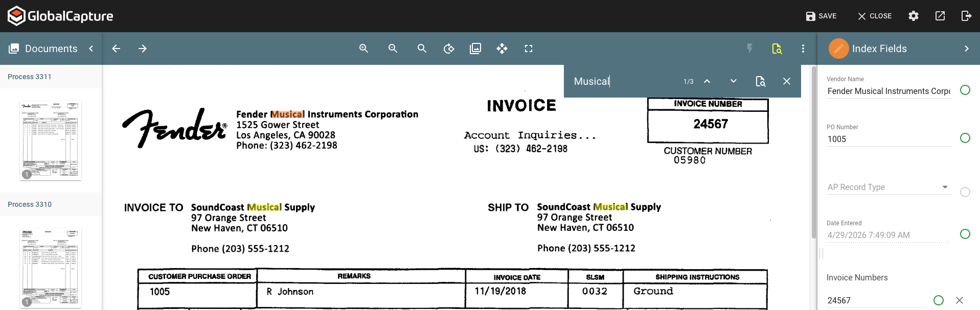Select the Process 3311 heading
Viewport: 980px width, 310px height.
[30, 77]
